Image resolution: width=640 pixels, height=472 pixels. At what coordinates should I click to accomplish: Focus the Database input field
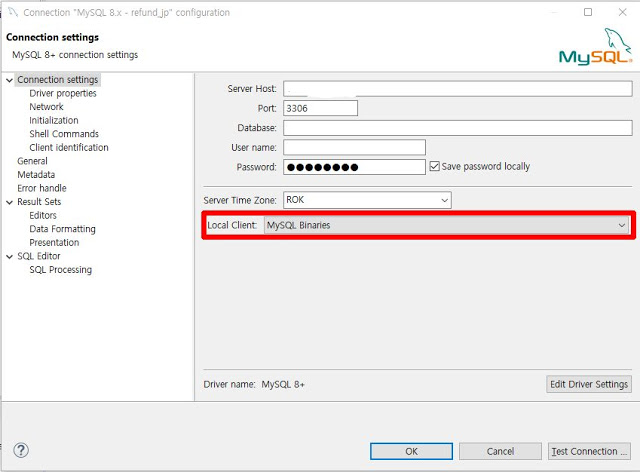[458, 128]
